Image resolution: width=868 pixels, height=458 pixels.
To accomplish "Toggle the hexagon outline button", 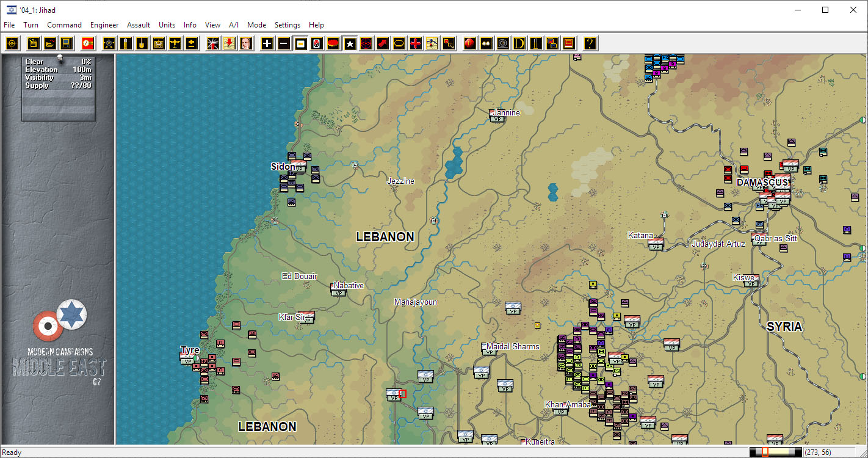I will coord(399,43).
